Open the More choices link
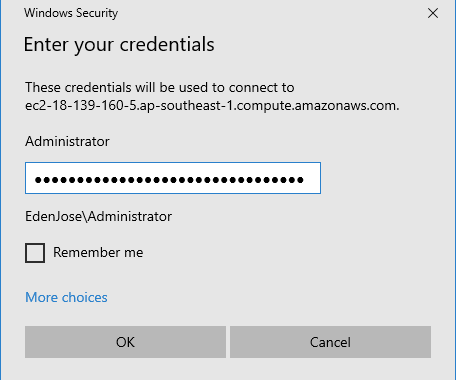Screen dimensions: 456x380 point(66,297)
